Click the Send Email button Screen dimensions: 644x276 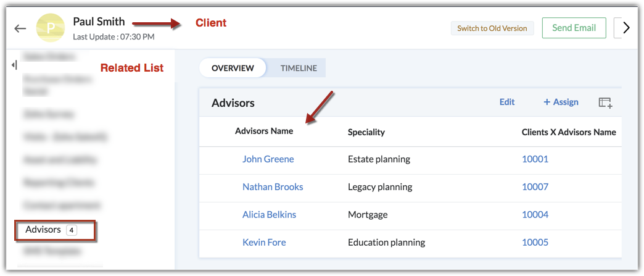click(x=574, y=28)
